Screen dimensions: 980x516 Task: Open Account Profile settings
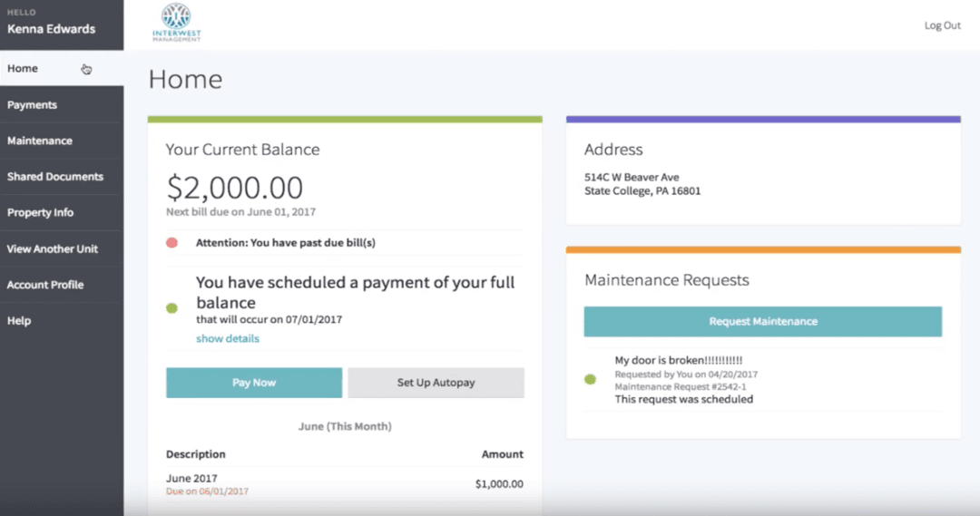pos(45,285)
